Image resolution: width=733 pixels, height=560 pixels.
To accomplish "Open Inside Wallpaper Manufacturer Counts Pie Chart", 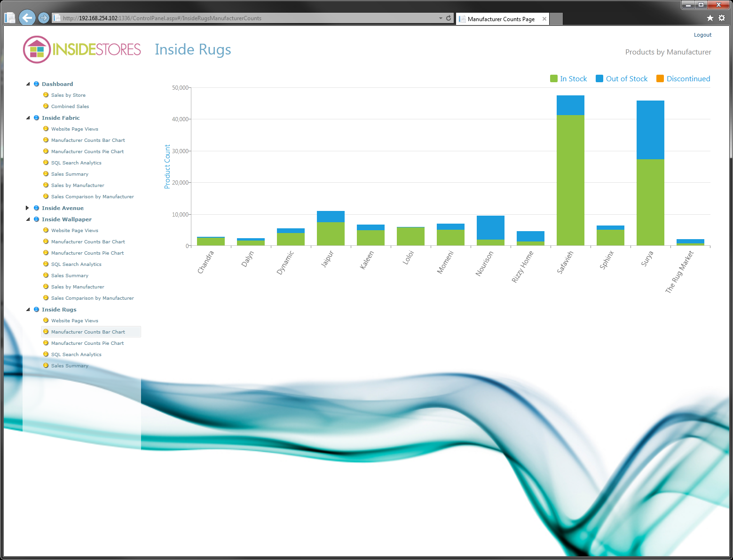I will (87, 253).
